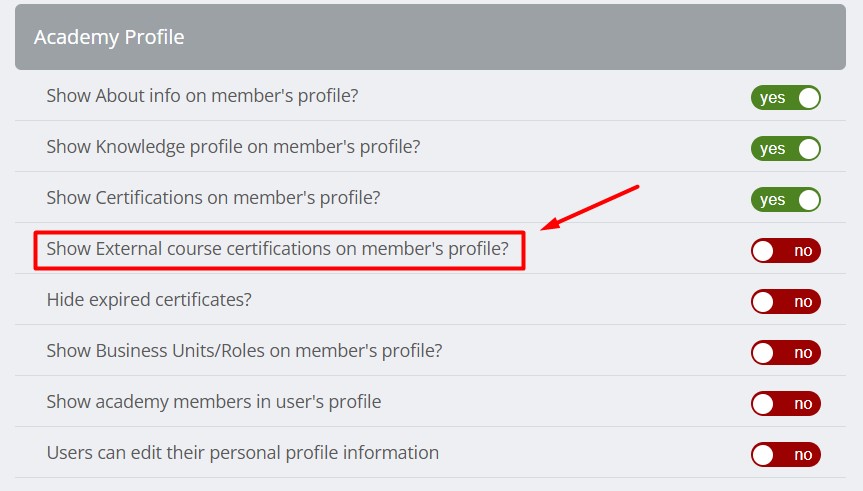Click the red-boxed External course certifications label
The height and width of the screenshot is (491, 863).
(279, 250)
